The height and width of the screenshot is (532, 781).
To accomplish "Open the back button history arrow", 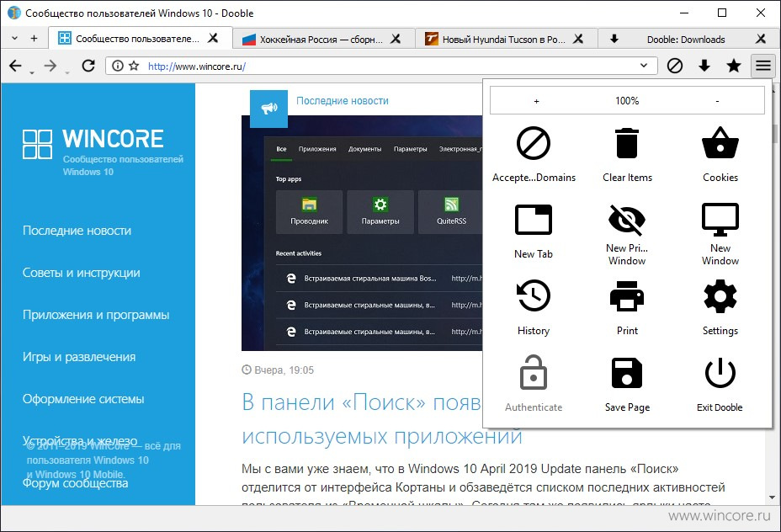I will click(32, 73).
